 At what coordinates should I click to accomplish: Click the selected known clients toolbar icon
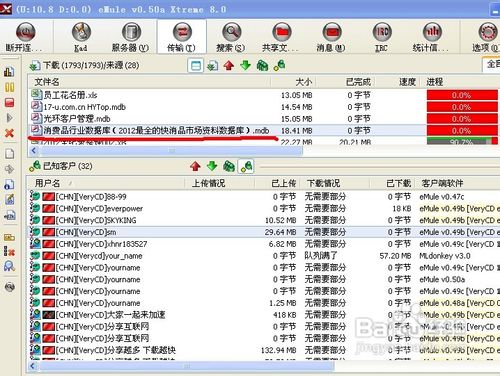[246, 166]
